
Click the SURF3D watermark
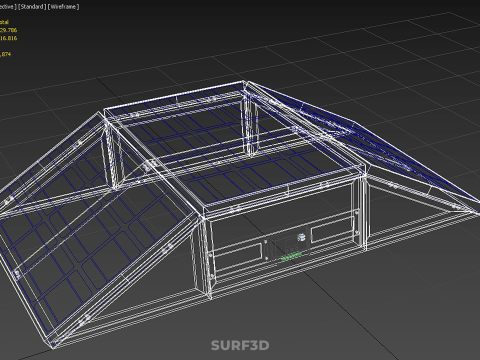(x=240, y=345)
